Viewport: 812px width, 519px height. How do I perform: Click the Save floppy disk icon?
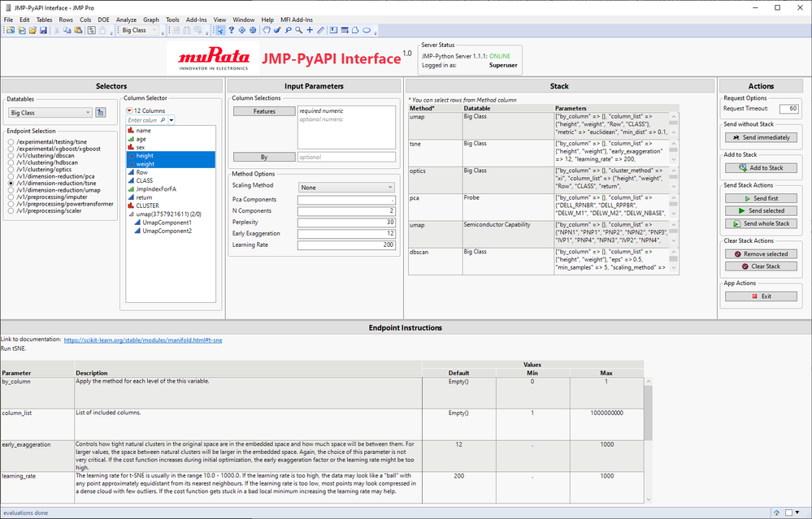(x=44, y=31)
